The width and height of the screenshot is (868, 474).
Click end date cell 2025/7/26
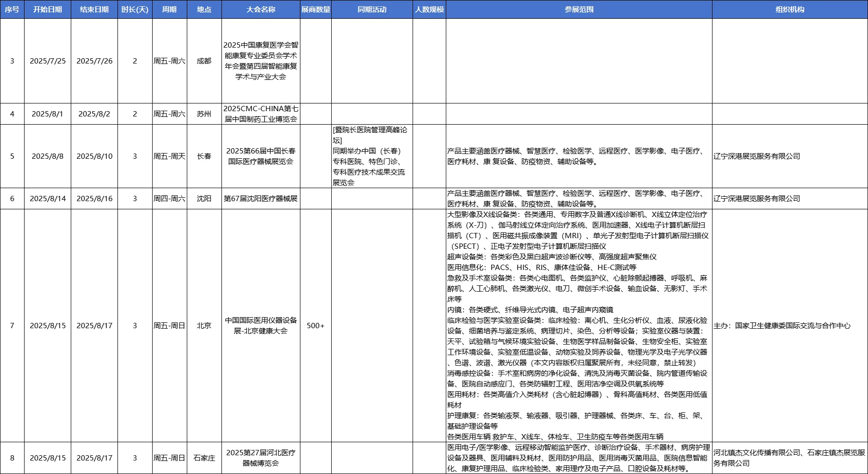click(94, 61)
